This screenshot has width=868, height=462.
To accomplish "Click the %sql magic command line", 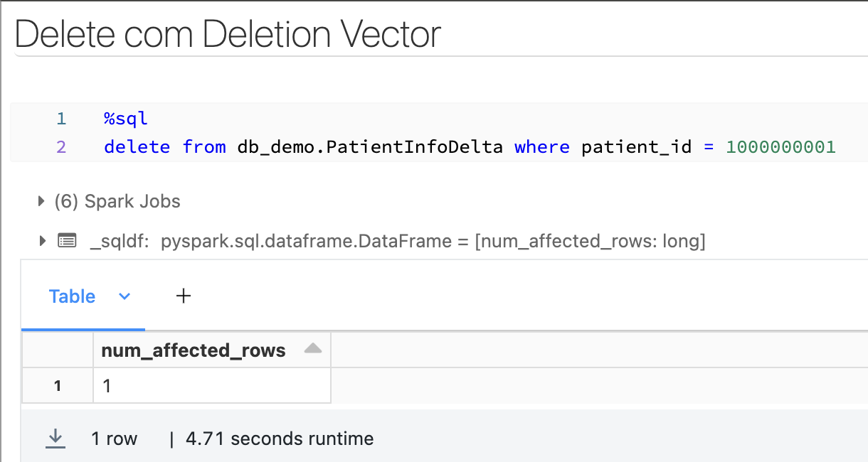I will (x=125, y=119).
